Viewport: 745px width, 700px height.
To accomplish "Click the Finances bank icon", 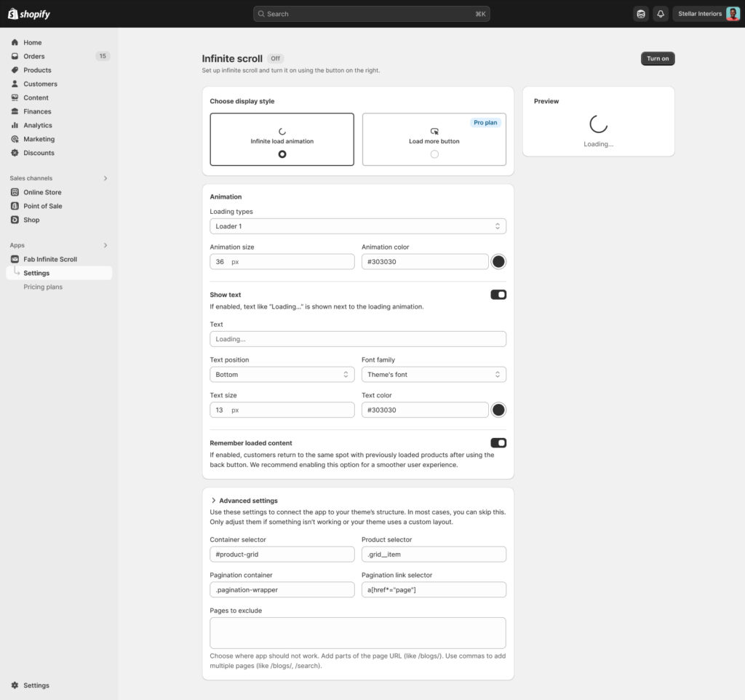I will (15, 111).
